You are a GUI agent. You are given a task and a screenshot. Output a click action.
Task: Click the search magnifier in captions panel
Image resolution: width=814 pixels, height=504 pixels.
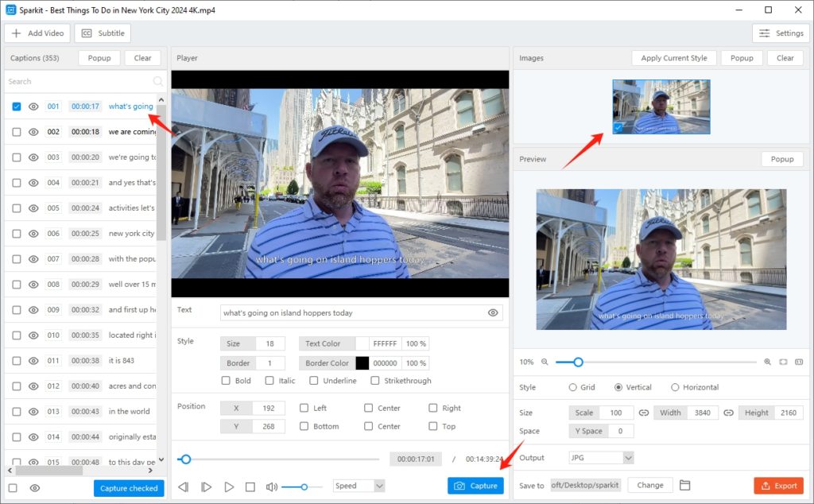coord(157,81)
